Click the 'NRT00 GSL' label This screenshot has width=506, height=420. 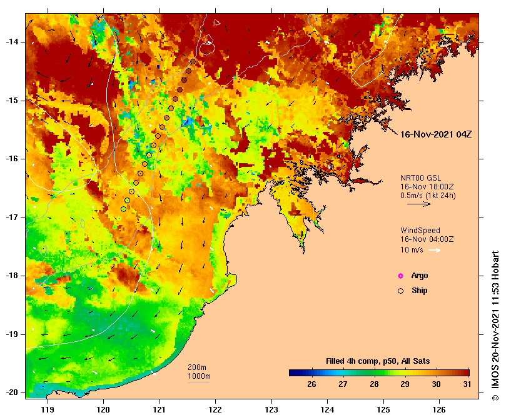(x=420, y=178)
